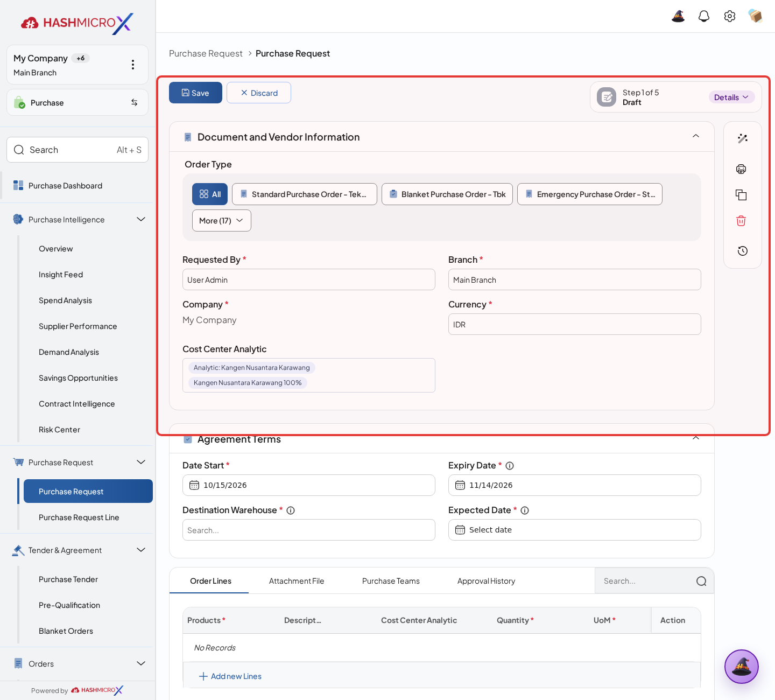Switch to Attachment File tab
775x700 pixels.
(297, 581)
